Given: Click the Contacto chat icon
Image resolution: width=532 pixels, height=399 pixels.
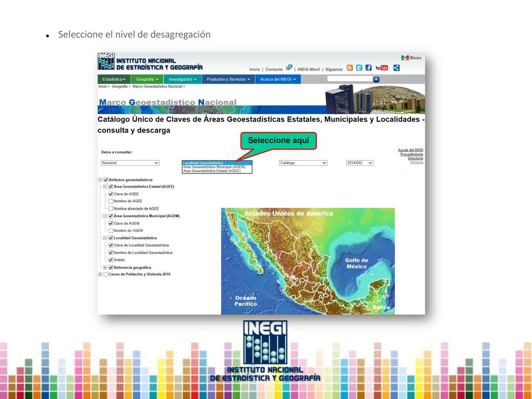Looking at the screenshot, I should [x=289, y=68].
